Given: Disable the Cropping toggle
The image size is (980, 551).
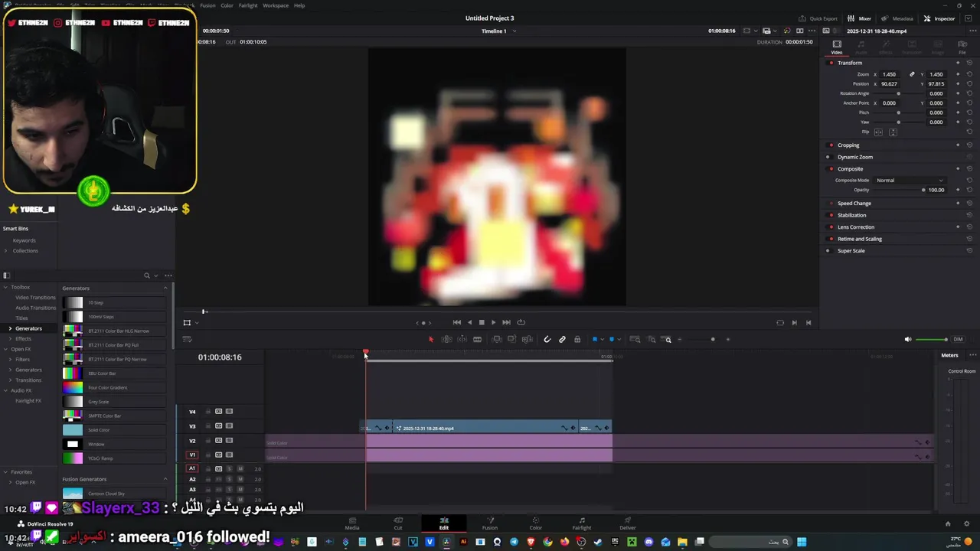Looking at the screenshot, I should pyautogui.click(x=831, y=145).
